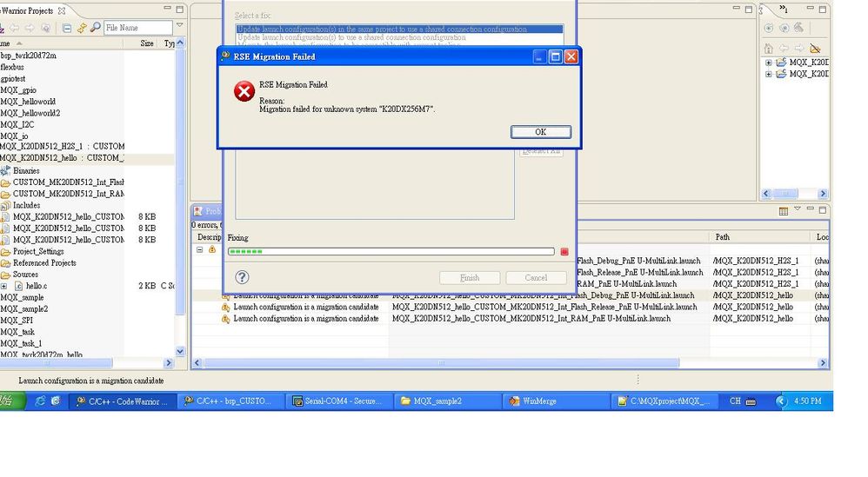Click the Forward arrow in the Projects toolbar
The width and height of the screenshot is (868, 477).
point(30,28)
